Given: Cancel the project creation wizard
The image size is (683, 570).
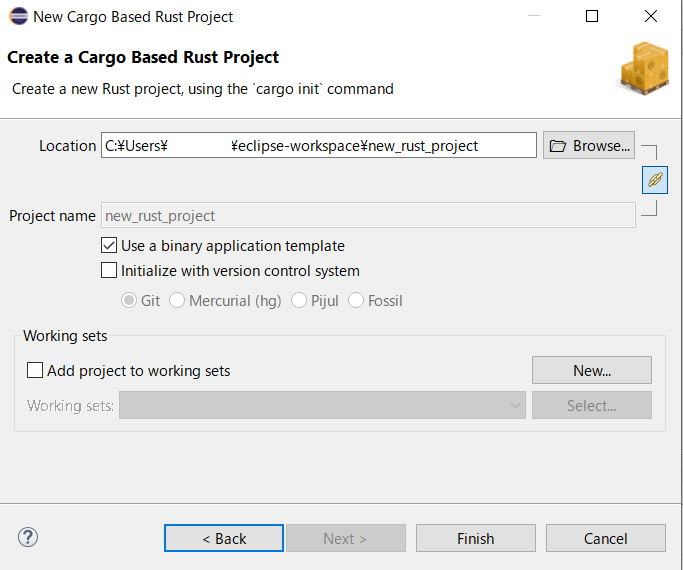Looking at the screenshot, I should coord(605,538).
